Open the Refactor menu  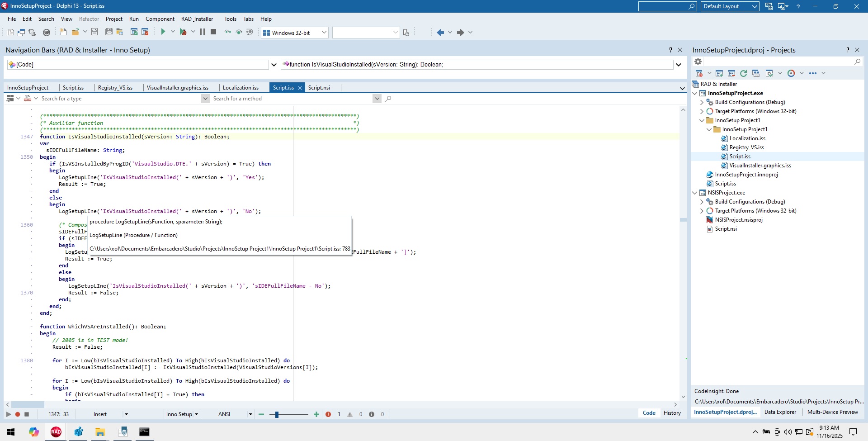click(x=89, y=19)
